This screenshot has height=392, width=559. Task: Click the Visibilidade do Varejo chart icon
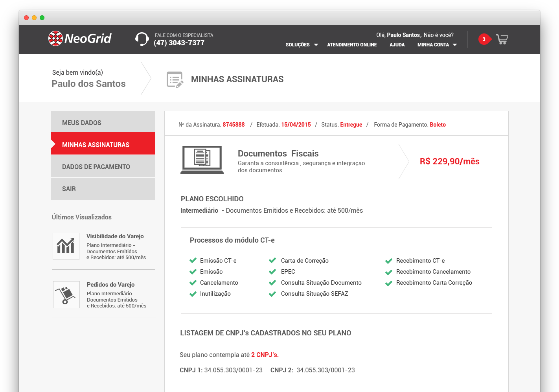66,246
